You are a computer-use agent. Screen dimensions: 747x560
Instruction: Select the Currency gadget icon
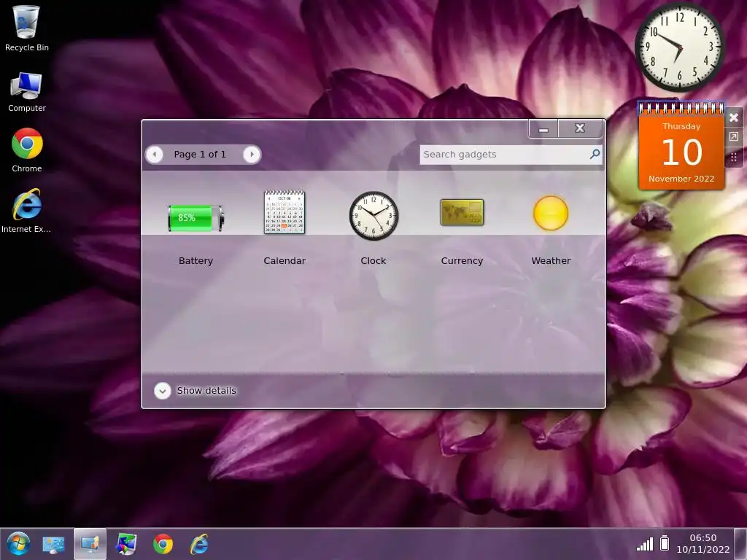tap(462, 212)
